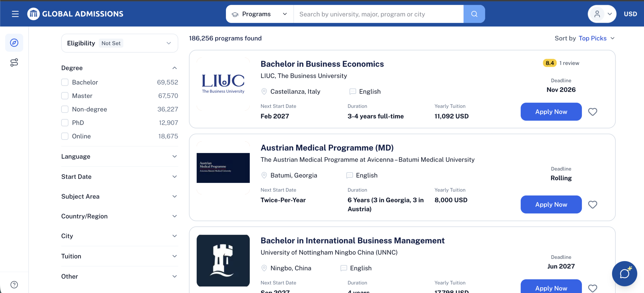Click the 8.4 rating badge
The height and width of the screenshot is (293, 644).
[550, 63]
